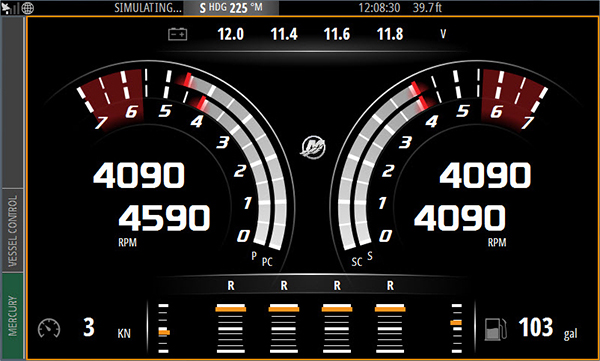Open the battery voltage icon
This screenshot has height=361, width=600.
(x=178, y=34)
